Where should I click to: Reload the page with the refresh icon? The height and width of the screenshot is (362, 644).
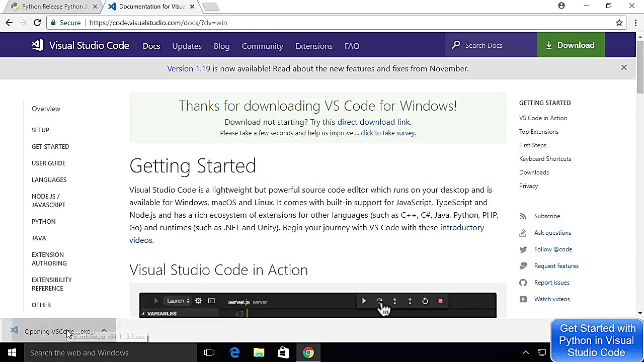coord(37,23)
